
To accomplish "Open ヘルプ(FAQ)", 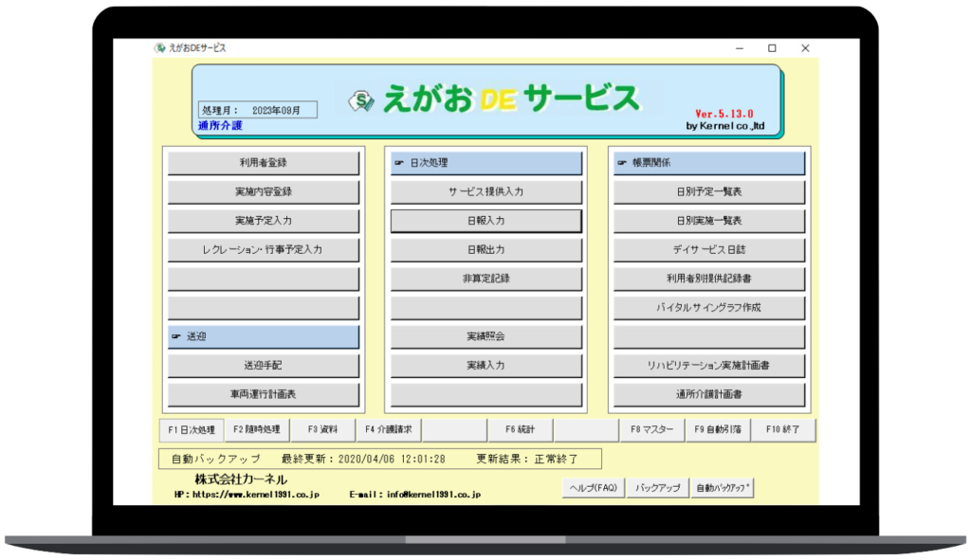I will click(593, 486).
